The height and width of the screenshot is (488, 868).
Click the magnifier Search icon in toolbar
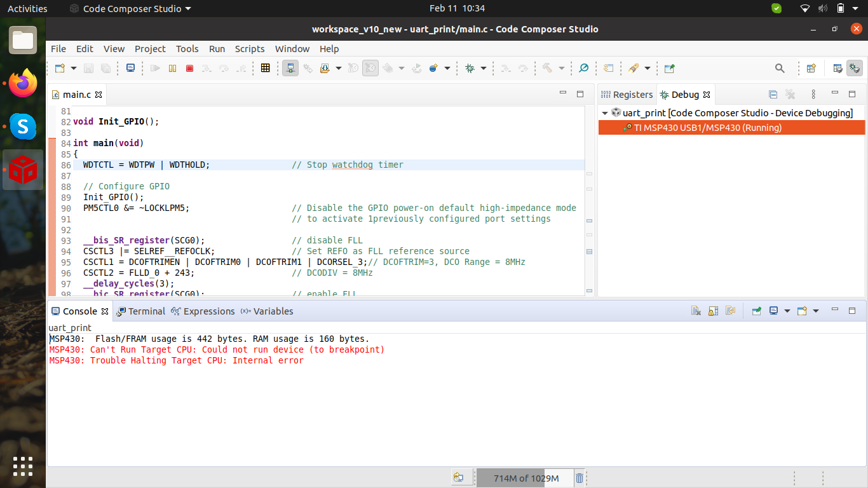[780, 68]
